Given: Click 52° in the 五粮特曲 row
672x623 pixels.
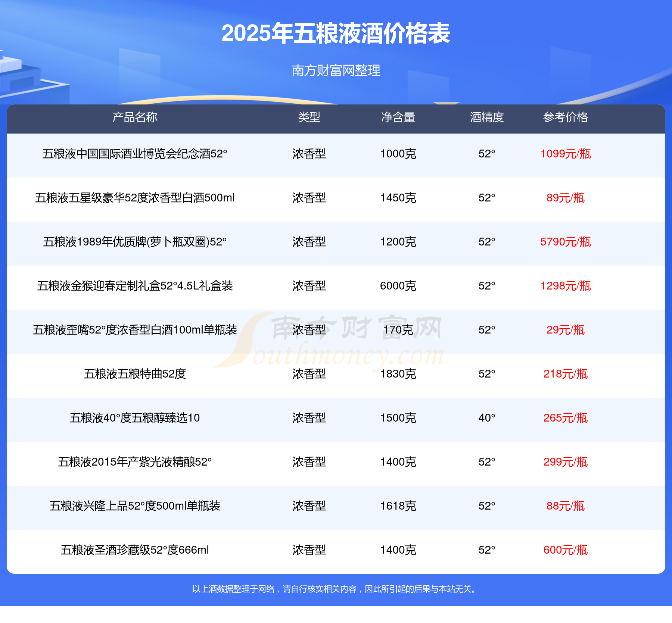Looking at the screenshot, I should tap(487, 374).
